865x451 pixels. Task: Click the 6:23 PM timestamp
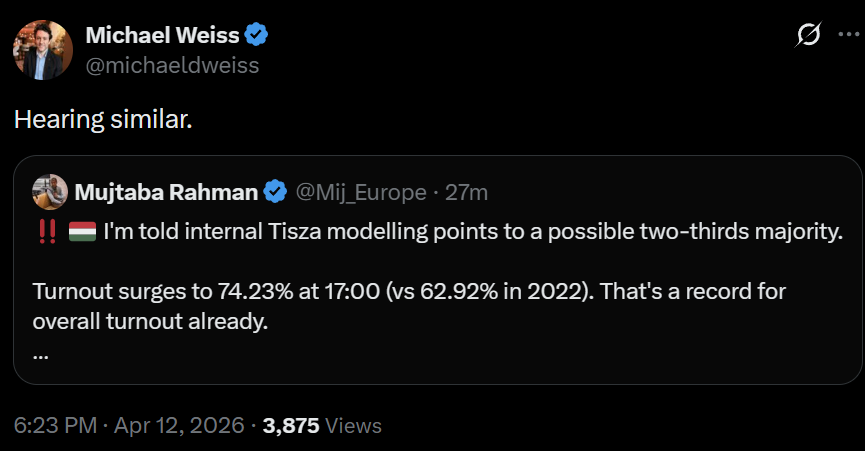tap(55, 425)
